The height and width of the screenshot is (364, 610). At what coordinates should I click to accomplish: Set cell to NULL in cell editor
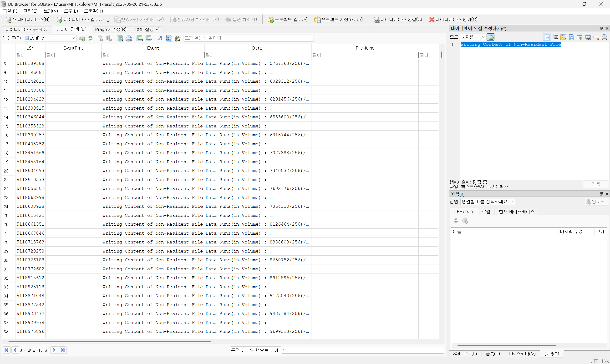click(596, 37)
